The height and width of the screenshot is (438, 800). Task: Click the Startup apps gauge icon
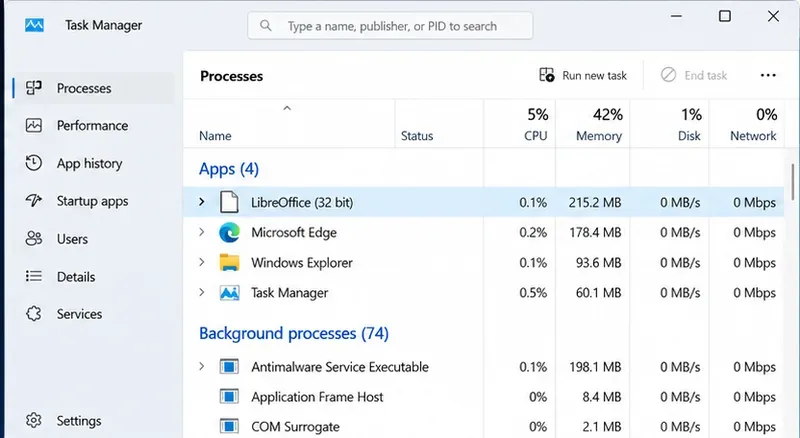click(34, 201)
